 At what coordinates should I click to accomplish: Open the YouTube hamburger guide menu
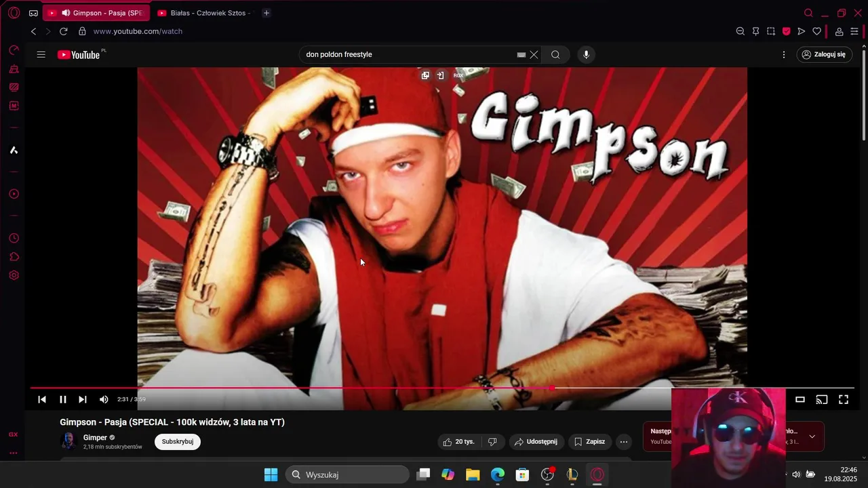coord(41,55)
